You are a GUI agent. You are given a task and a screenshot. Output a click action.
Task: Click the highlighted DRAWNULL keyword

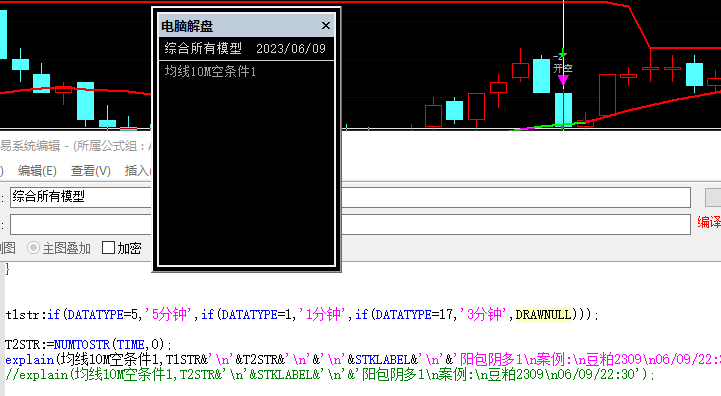pos(543,315)
